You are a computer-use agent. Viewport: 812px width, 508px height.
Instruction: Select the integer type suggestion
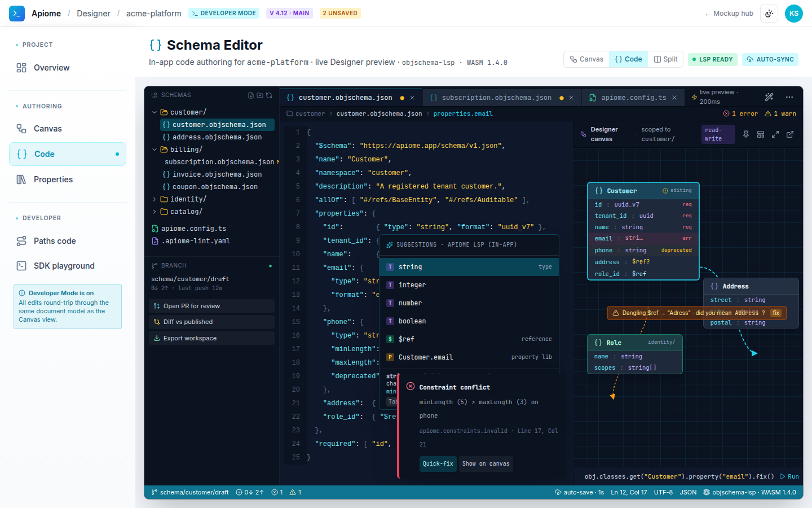[x=470, y=285]
